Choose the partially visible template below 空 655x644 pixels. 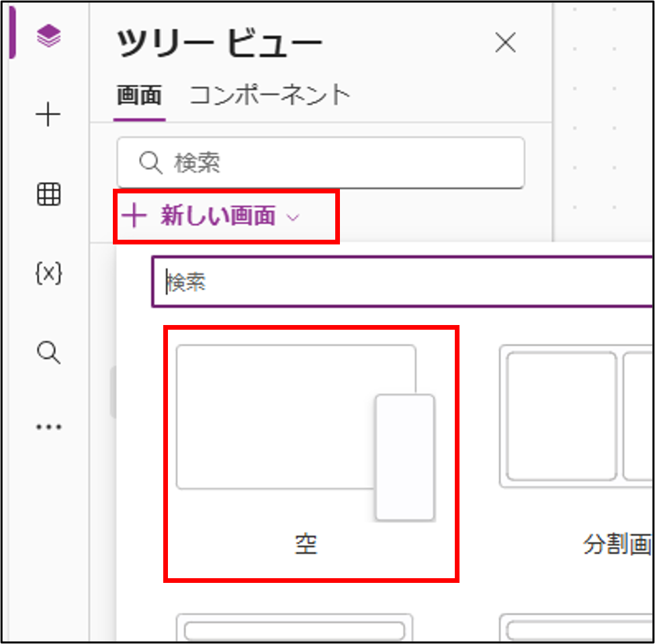click(294, 629)
